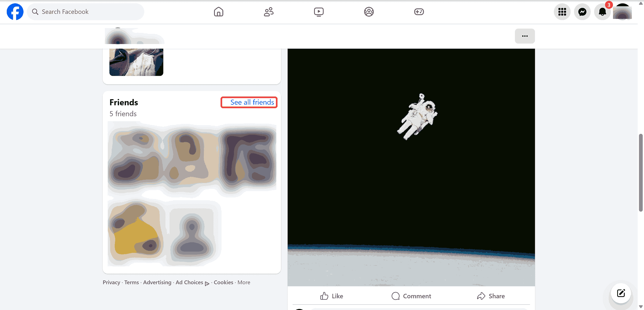
Task: Click the Facebook logo
Action: 15,12
